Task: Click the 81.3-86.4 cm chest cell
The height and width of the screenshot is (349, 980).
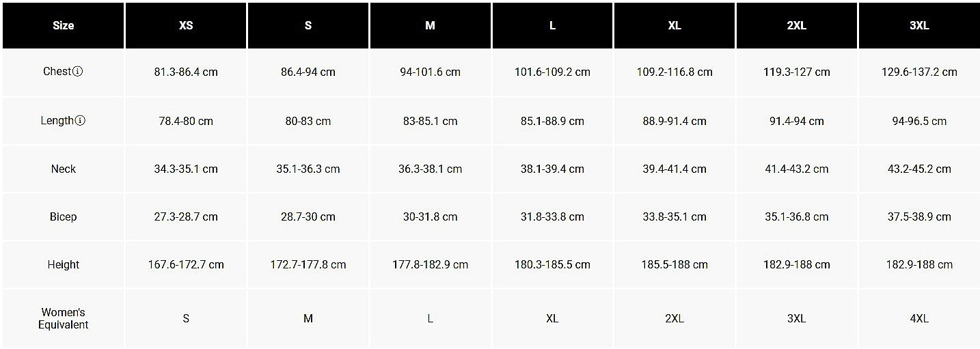Action: coord(186,72)
